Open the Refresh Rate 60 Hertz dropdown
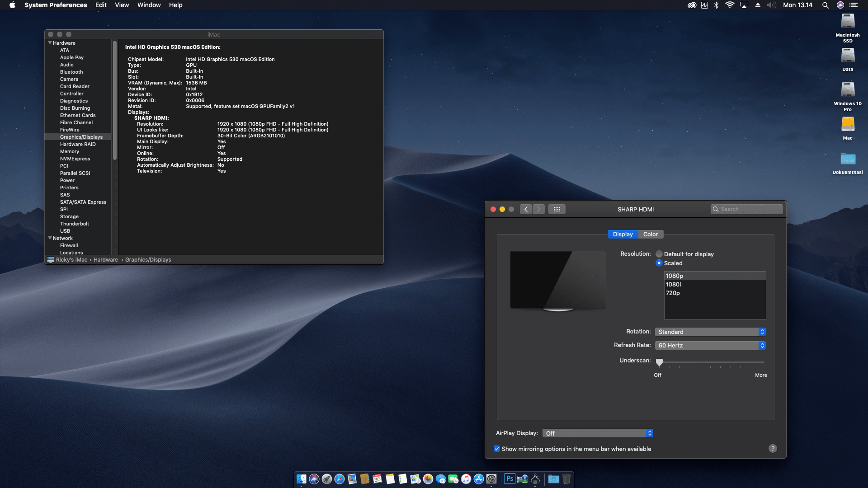This screenshot has width=868, height=488. coord(710,345)
